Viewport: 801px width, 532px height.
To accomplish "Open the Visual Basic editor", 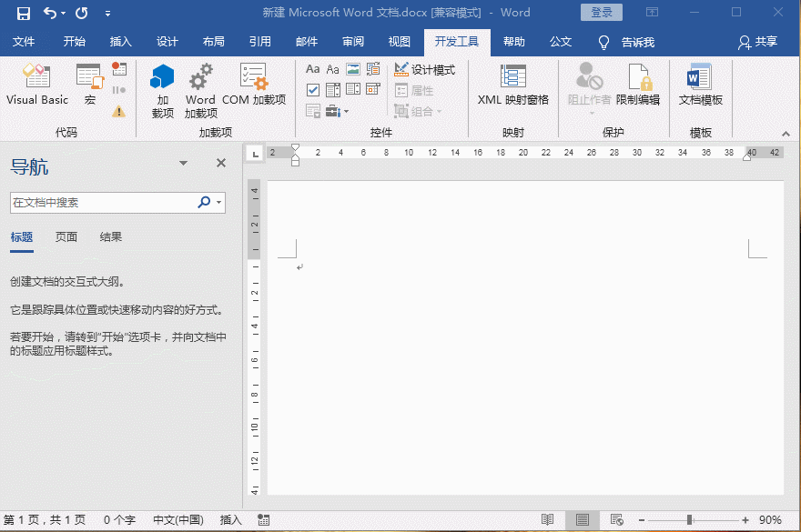I will click(36, 85).
